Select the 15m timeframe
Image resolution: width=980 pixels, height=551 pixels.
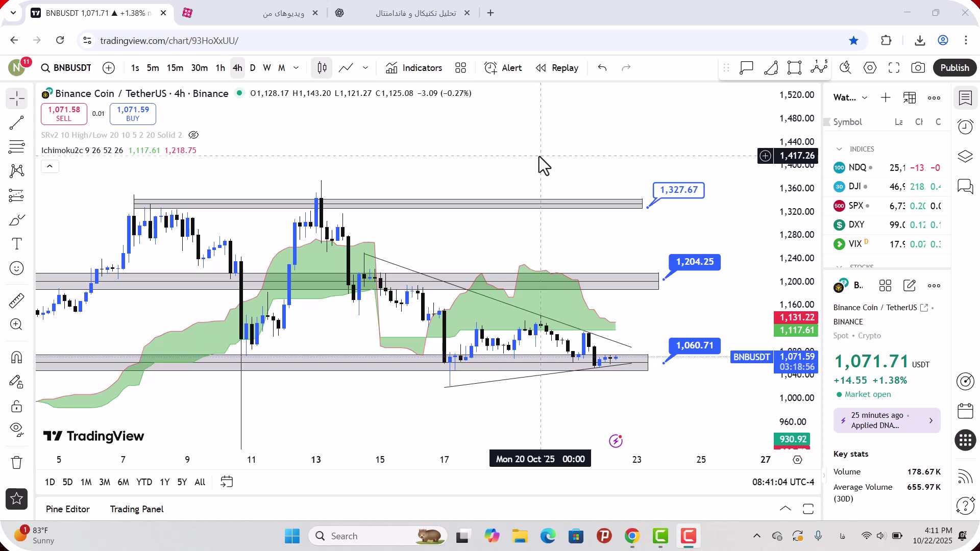pyautogui.click(x=175, y=68)
